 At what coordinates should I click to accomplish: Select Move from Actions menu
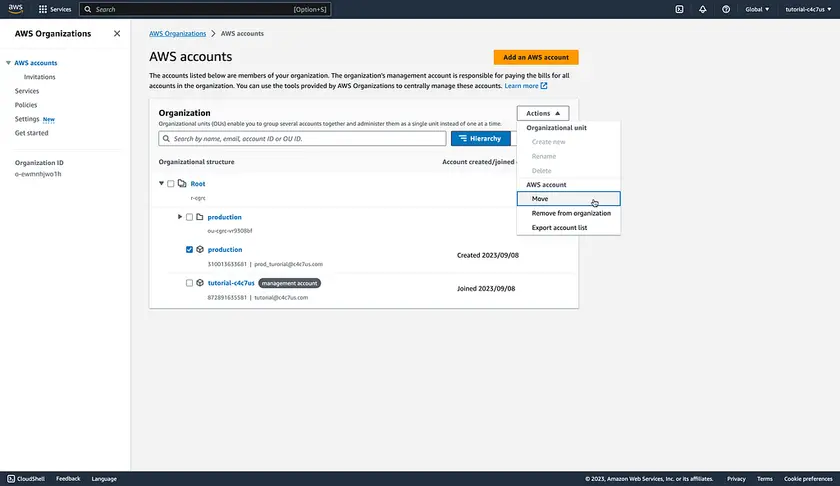(568, 198)
